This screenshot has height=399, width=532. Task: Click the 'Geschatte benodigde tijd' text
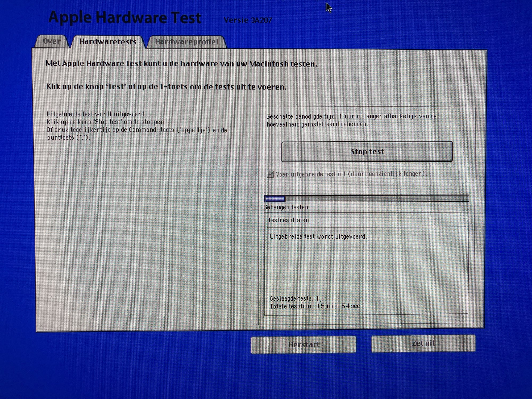pyautogui.click(x=351, y=120)
